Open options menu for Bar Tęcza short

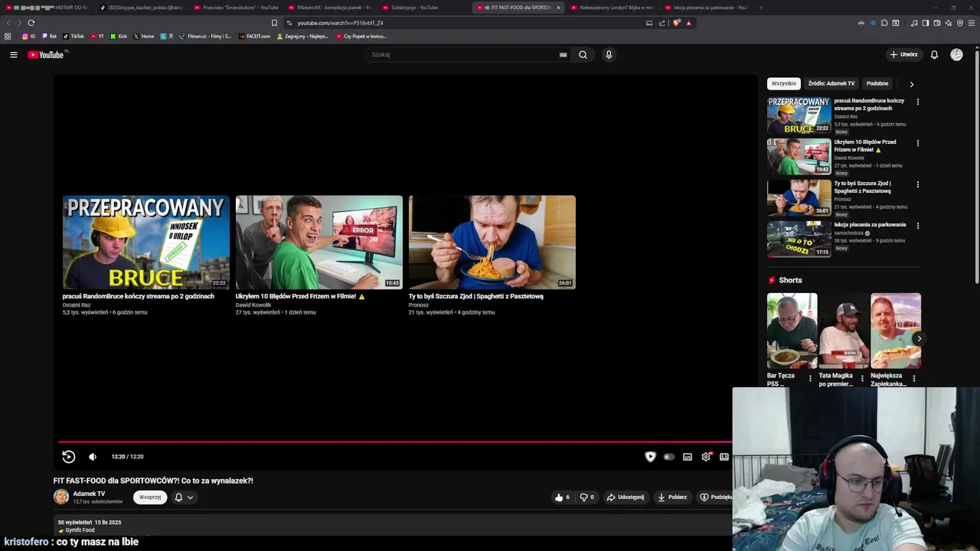[810, 378]
